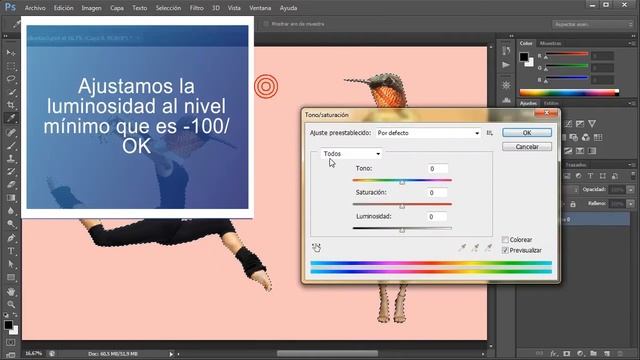Open the Ventana menu
The height and width of the screenshot is (360, 640).
pyautogui.click(x=260, y=8)
